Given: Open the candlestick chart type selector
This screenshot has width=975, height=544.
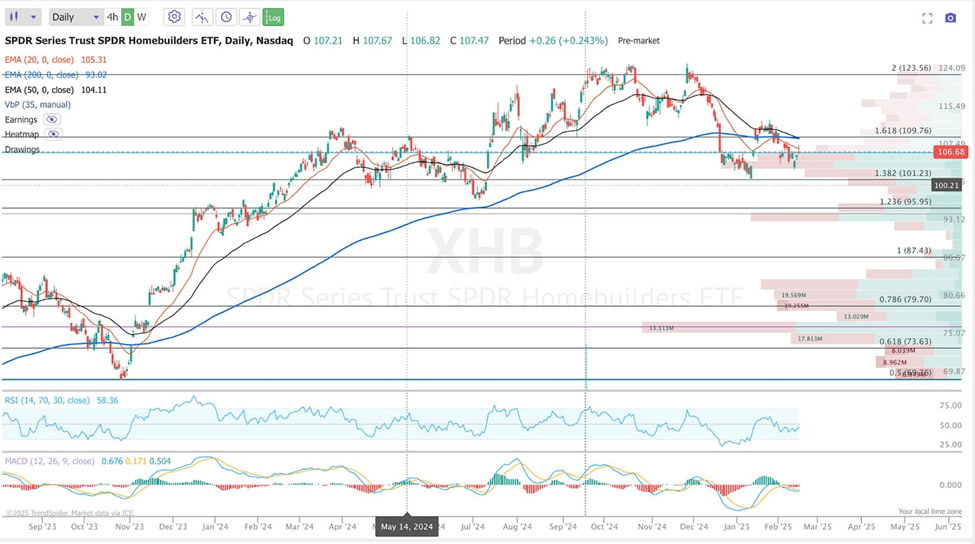Looking at the screenshot, I should (x=23, y=17).
